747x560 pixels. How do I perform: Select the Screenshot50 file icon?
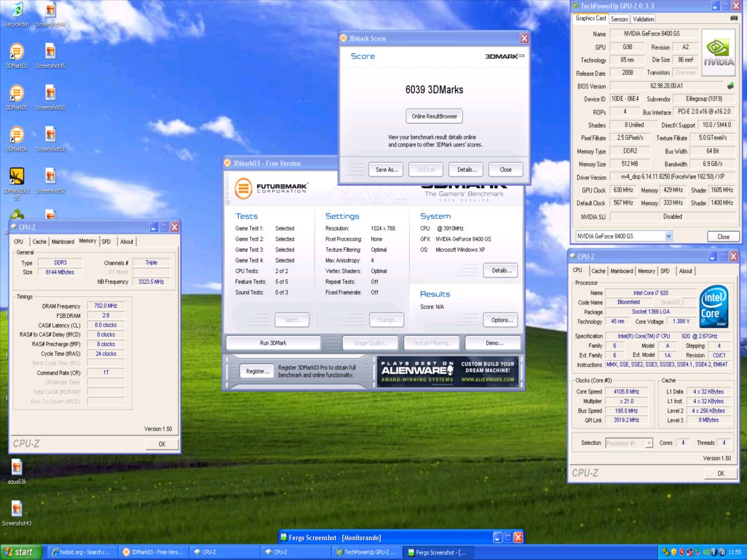click(x=50, y=97)
